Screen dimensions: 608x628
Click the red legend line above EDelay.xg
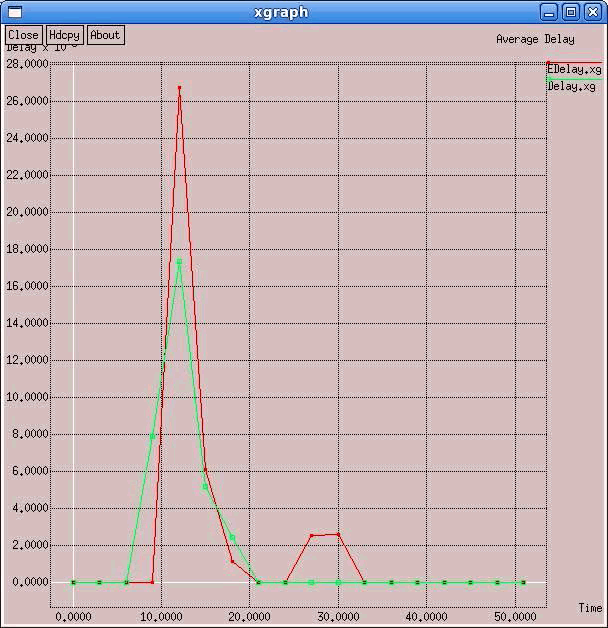coord(574,63)
